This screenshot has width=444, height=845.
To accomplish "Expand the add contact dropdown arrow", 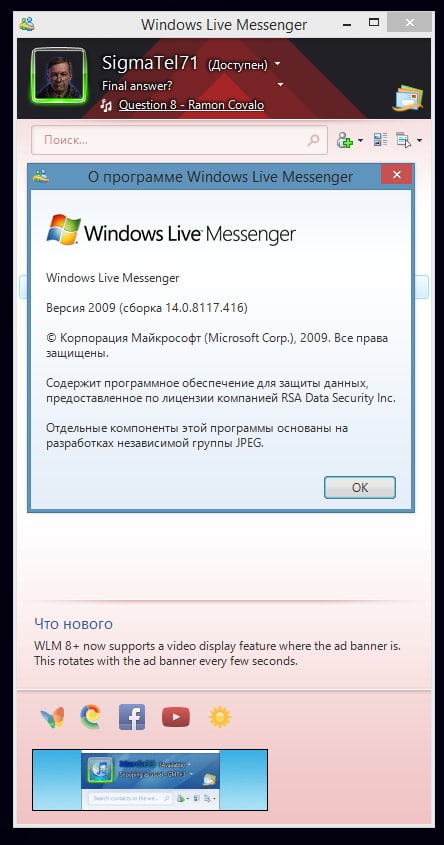I will (x=360, y=141).
